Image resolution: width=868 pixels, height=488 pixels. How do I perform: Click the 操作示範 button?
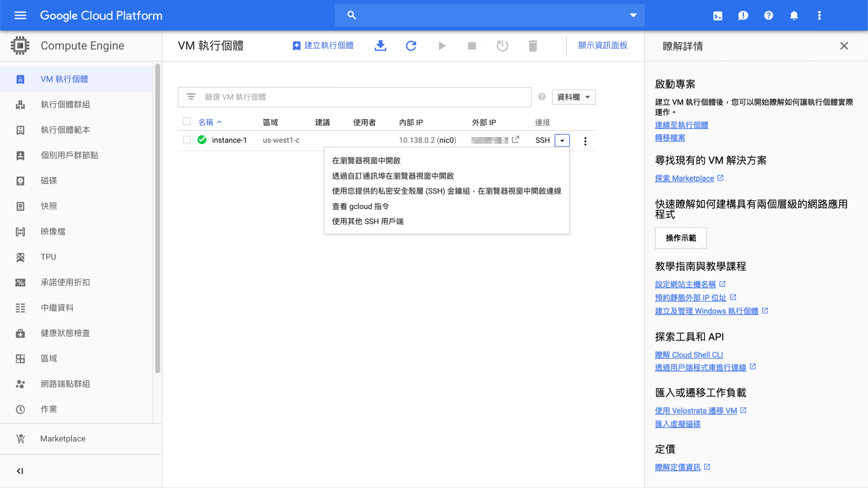coord(681,238)
